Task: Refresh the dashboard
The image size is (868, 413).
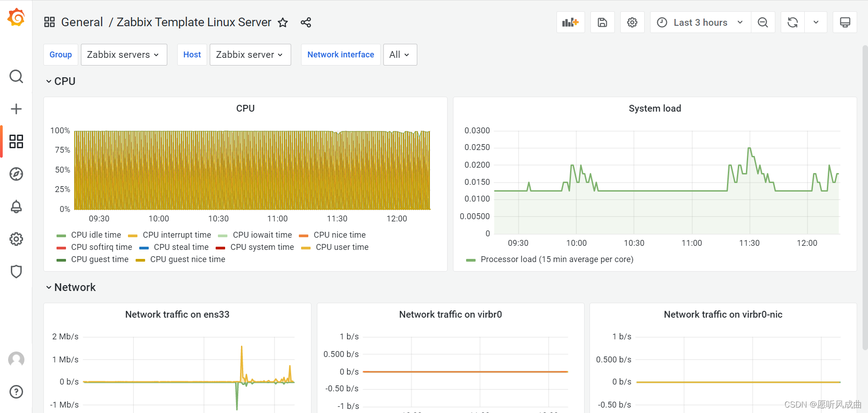Action: click(x=793, y=22)
